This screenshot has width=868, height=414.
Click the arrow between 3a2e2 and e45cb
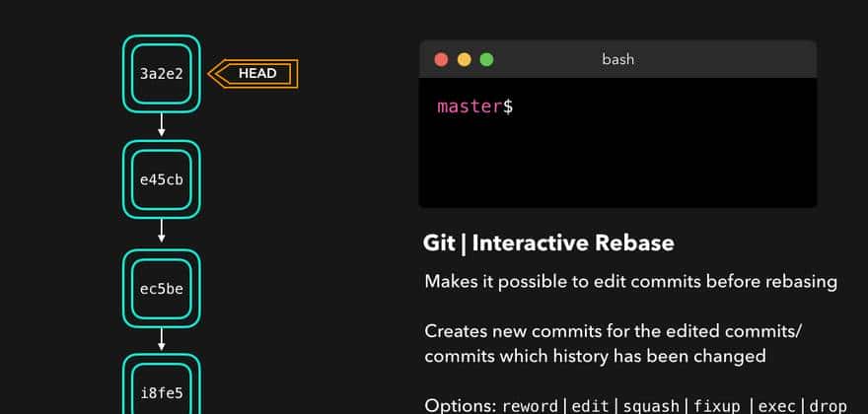click(x=162, y=126)
